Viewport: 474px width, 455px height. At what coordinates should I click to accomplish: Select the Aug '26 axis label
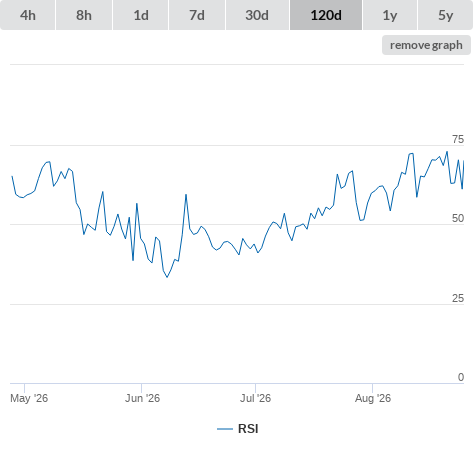[373, 398]
